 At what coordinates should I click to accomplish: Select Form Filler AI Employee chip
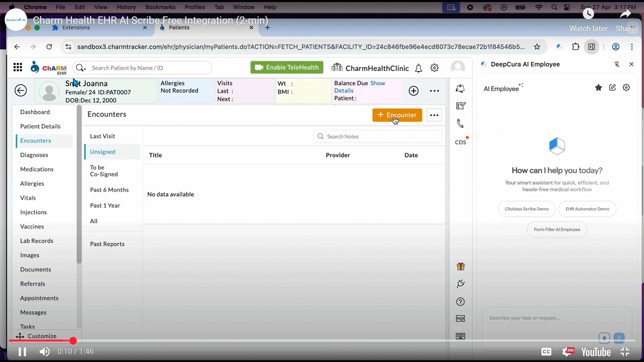coord(557,230)
